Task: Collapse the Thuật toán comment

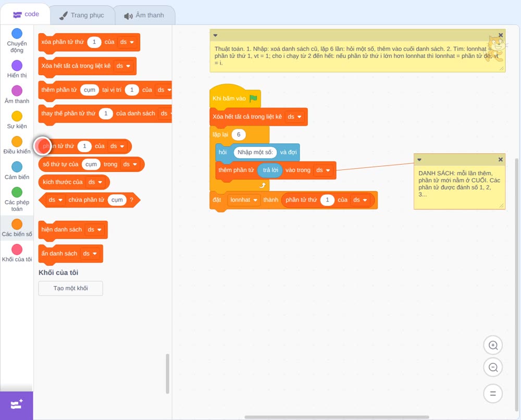Action: coord(215,35)
